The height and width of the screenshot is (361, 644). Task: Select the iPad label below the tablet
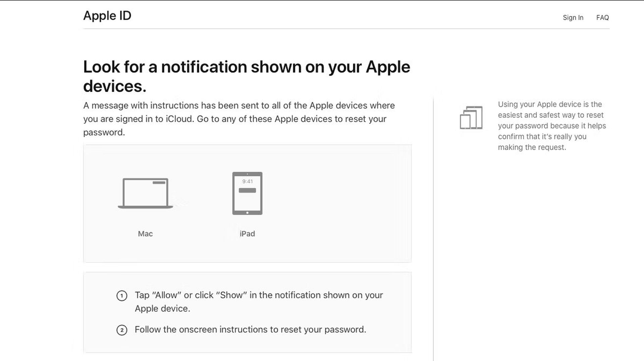point(247,234)
